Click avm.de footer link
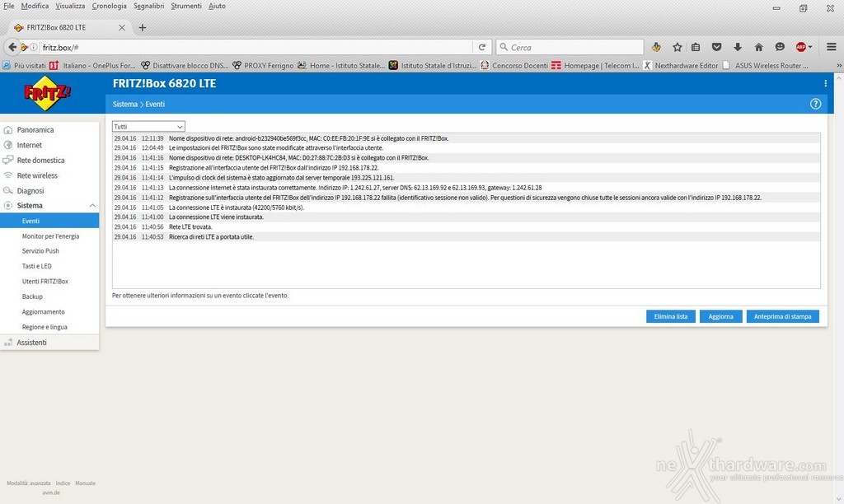The width and height of the screenshot is (844, 504). click(51, 492)
